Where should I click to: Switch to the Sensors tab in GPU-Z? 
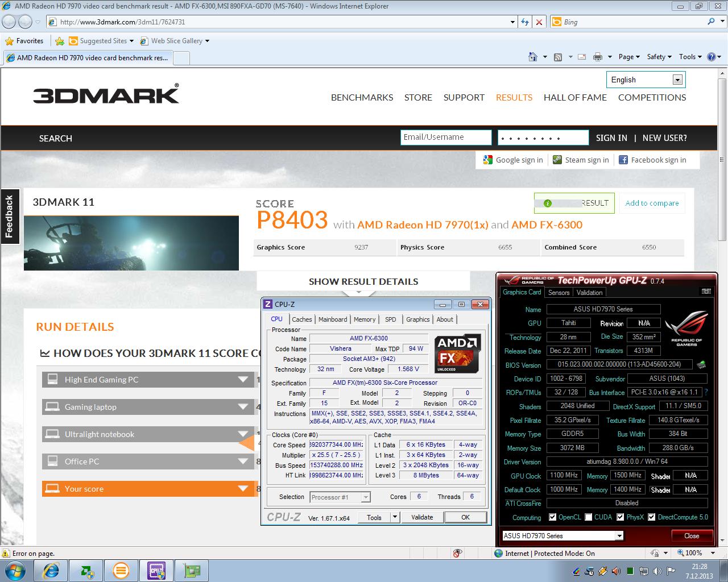click(x=559, y=292)
